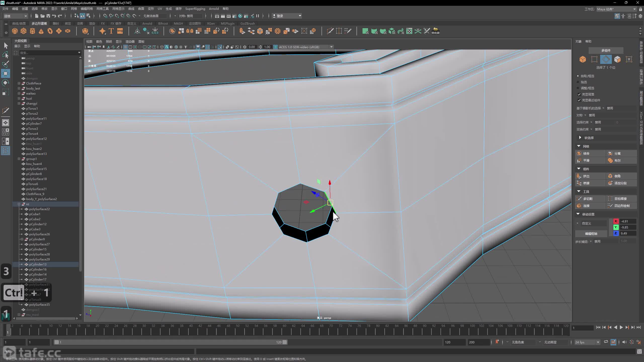
Task: Click the polygon sphere shelf icon
Action: click(15, 31)
